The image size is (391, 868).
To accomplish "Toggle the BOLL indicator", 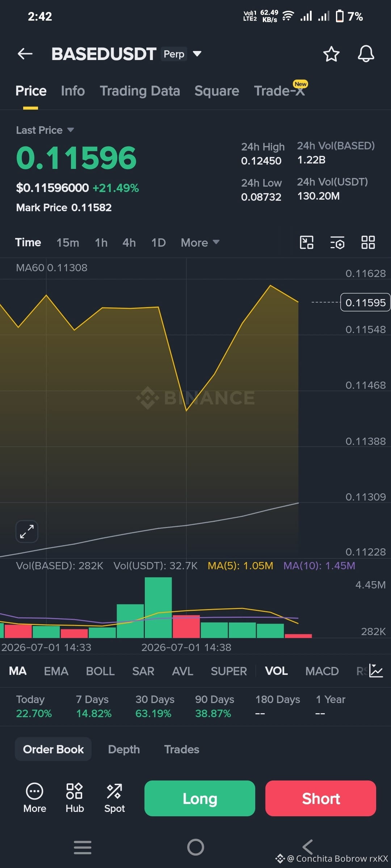I will pos(100,671).
